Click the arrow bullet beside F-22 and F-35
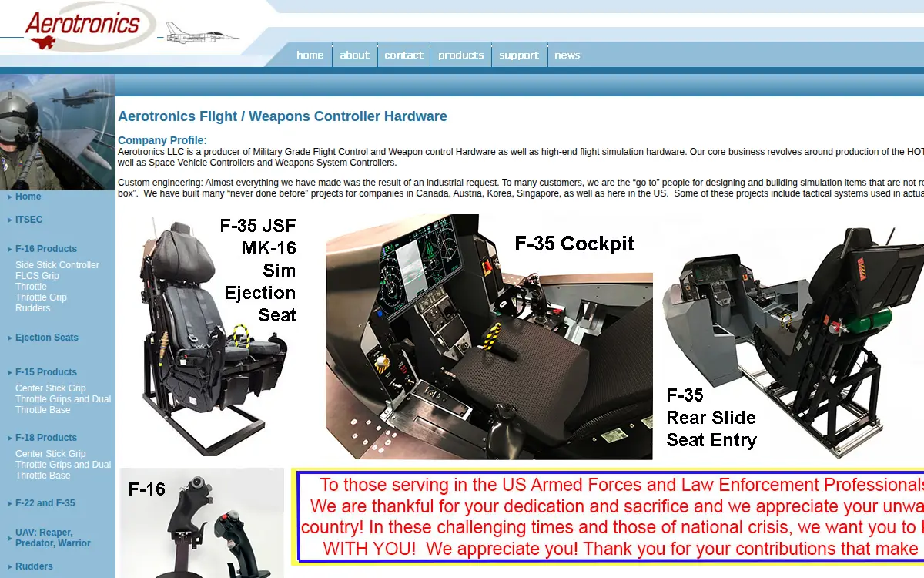924x578 pixels. coord(10,504)
